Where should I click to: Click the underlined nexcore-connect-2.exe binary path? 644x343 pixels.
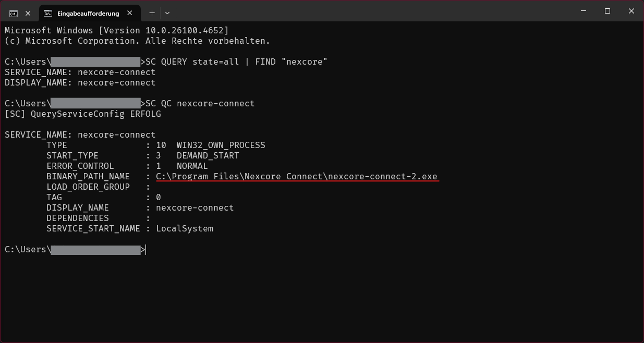297,176
